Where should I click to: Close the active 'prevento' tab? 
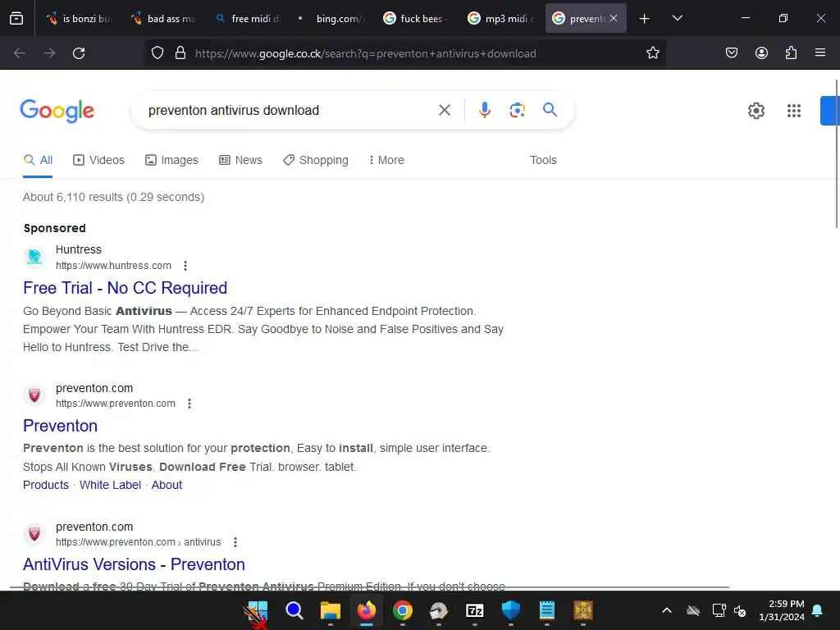tap(614, 18)
